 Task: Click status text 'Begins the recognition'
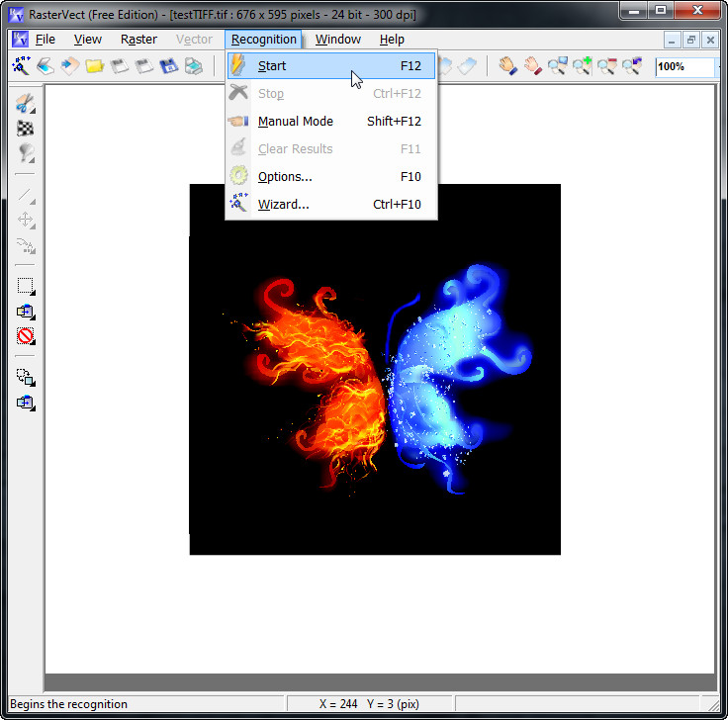click(x=68, y=704)
